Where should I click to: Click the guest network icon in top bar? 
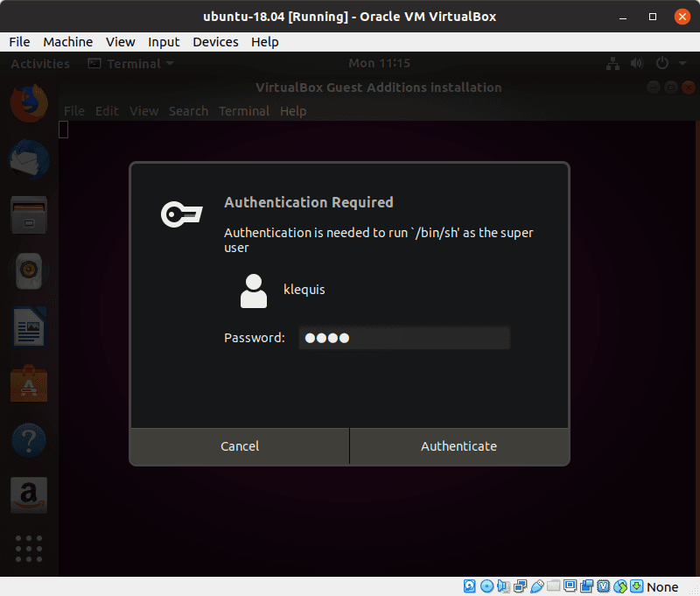[x=613, y=63]
